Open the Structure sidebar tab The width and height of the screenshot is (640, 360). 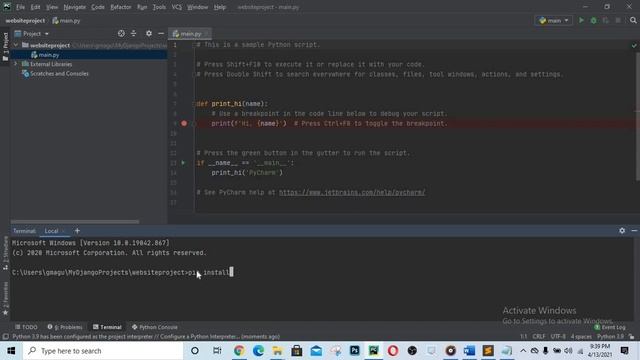coord(5,253)
